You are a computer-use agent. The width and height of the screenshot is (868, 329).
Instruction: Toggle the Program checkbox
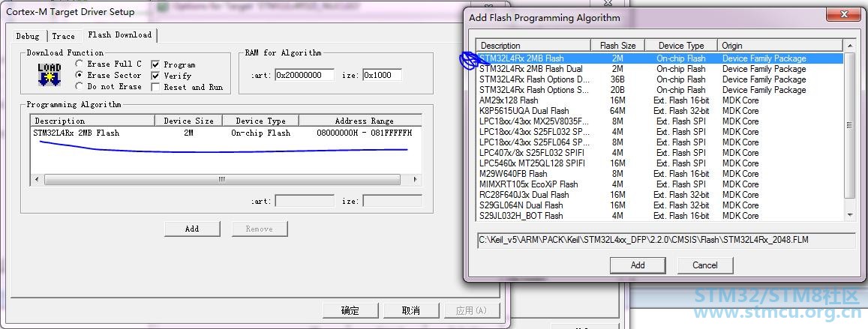click(x=155, y=64)
